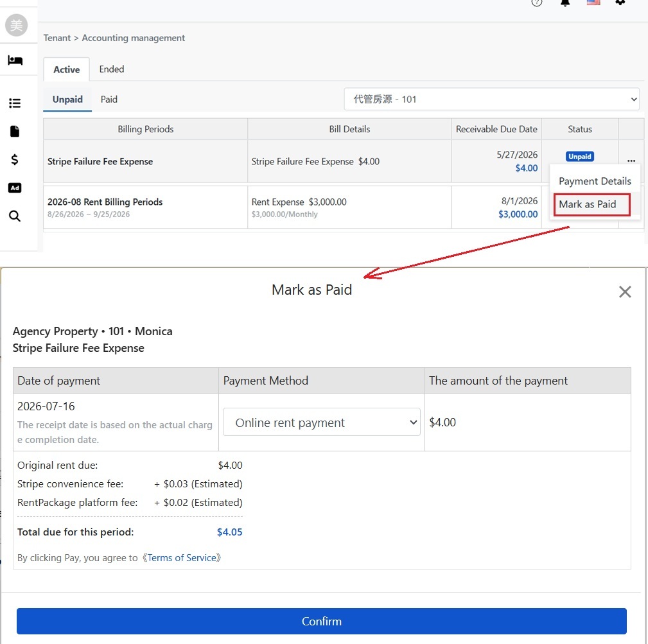This screenshot has height=644, width=648.
Task: Switch to the Ended tab
Action: pos(112,69)
